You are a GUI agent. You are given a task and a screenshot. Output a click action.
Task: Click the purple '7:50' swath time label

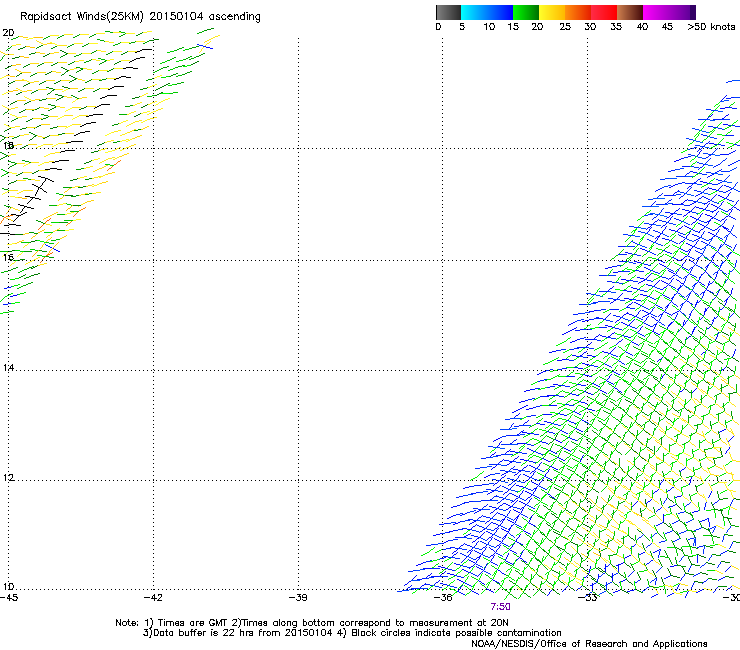[x=500, y=607]
